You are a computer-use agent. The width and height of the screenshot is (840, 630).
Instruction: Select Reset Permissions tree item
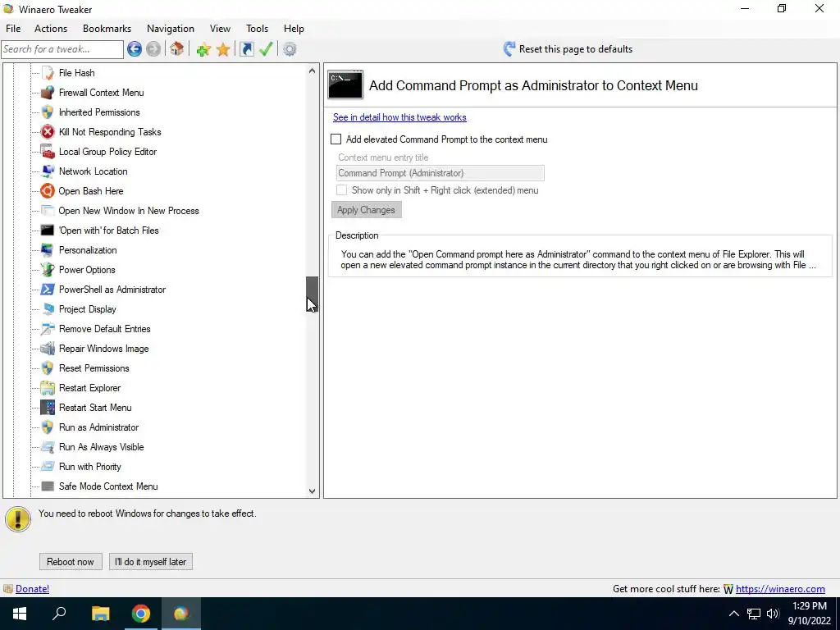tap(94, 368)
